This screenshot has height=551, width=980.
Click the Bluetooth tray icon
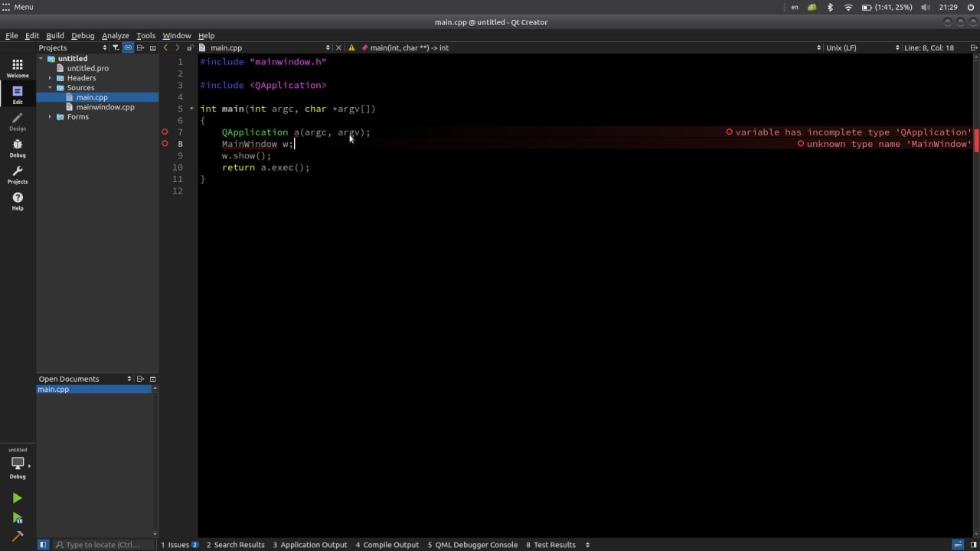pos(830,7)
